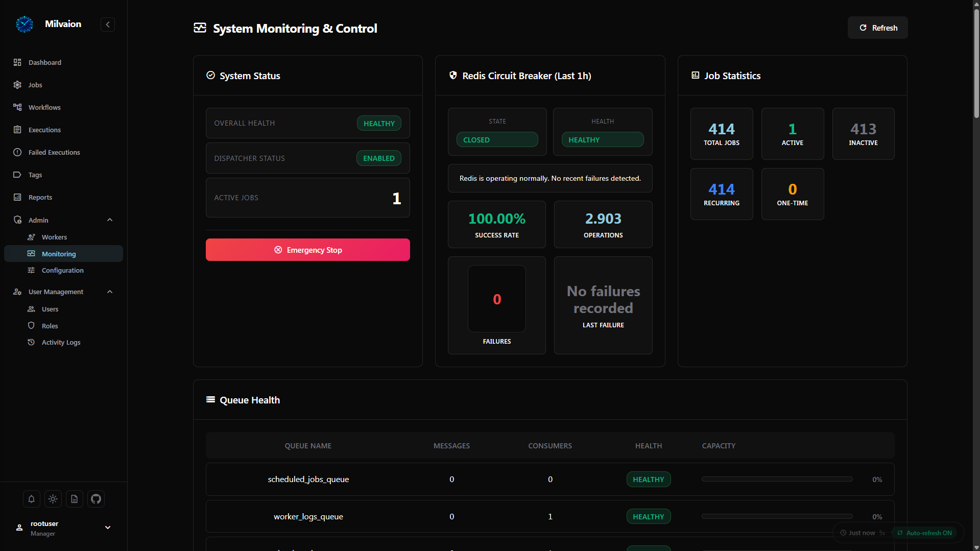Click the Emergency Stop button
This screenshot has width=980, height=551.
[x=308, y=250]
